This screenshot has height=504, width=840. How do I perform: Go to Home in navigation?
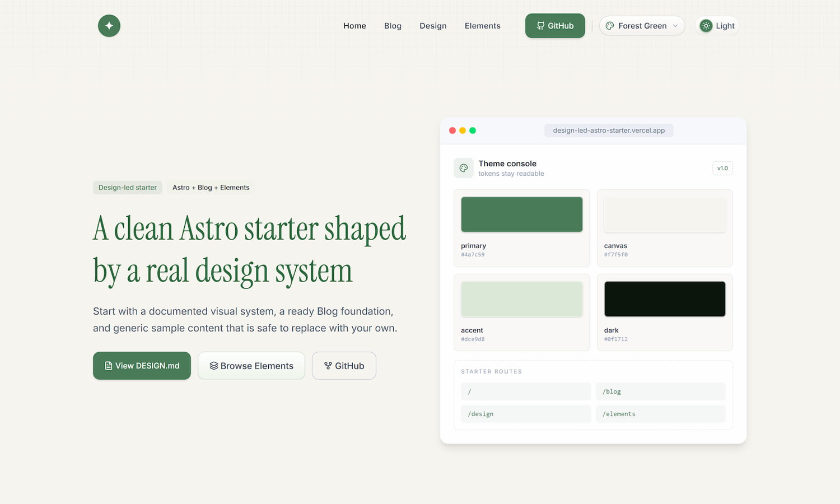[x=354, y=26]
